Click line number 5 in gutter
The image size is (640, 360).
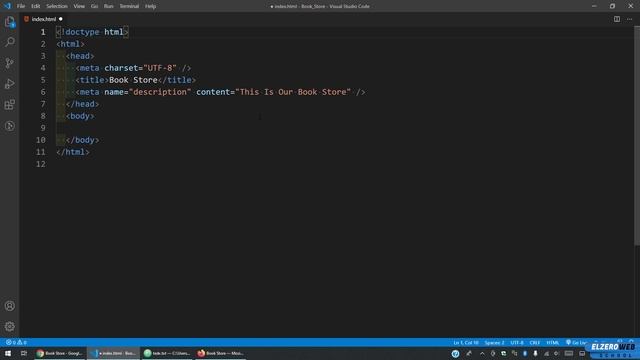pos(43,80)
